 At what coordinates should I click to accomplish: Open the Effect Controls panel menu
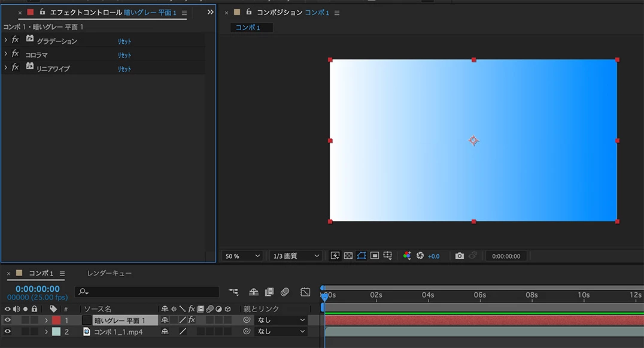click(184, 13)
